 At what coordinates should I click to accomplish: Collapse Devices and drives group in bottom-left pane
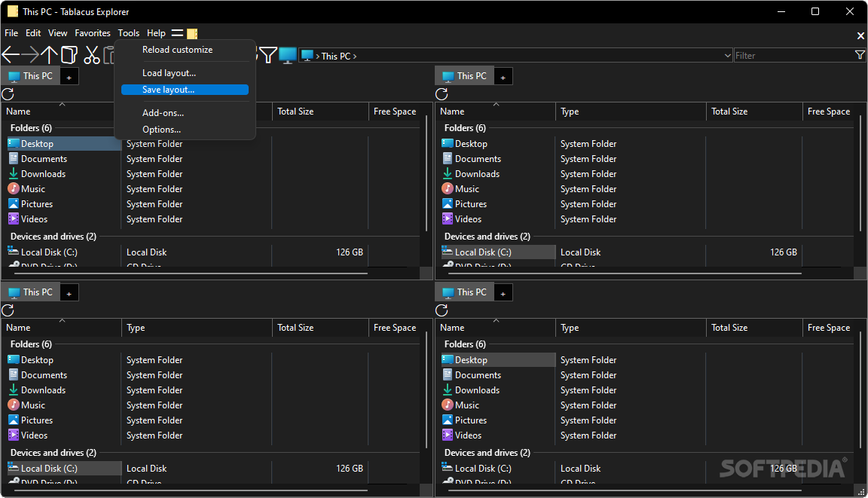click(53, 453)
